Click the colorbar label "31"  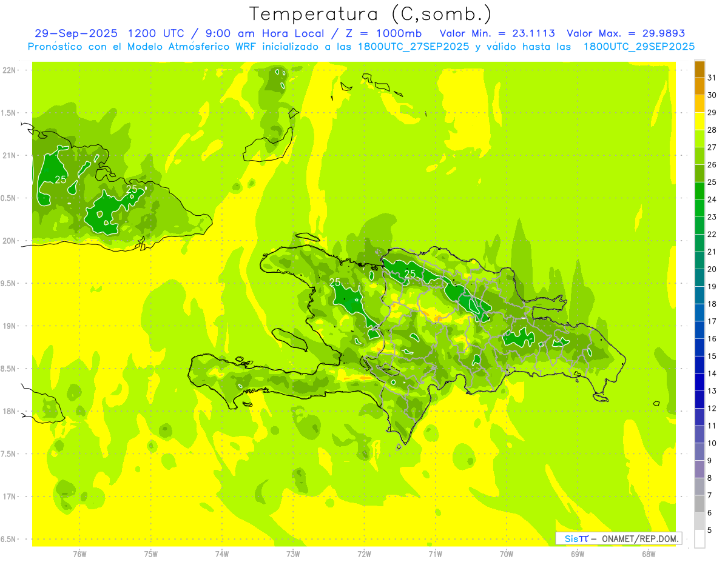pyautogui.click(x=712, y=78)
